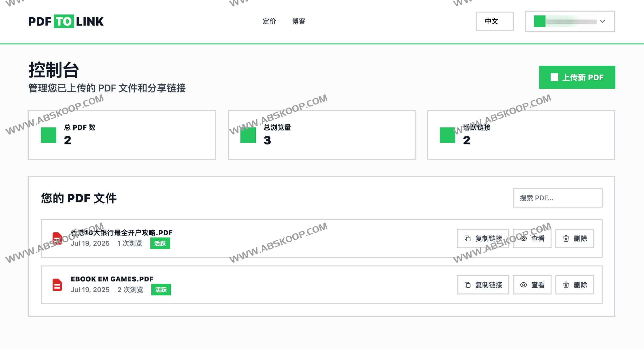Copy link for 香港银行开户攻略 PDF
The image size is (644, 349).
tap(483, 238)
